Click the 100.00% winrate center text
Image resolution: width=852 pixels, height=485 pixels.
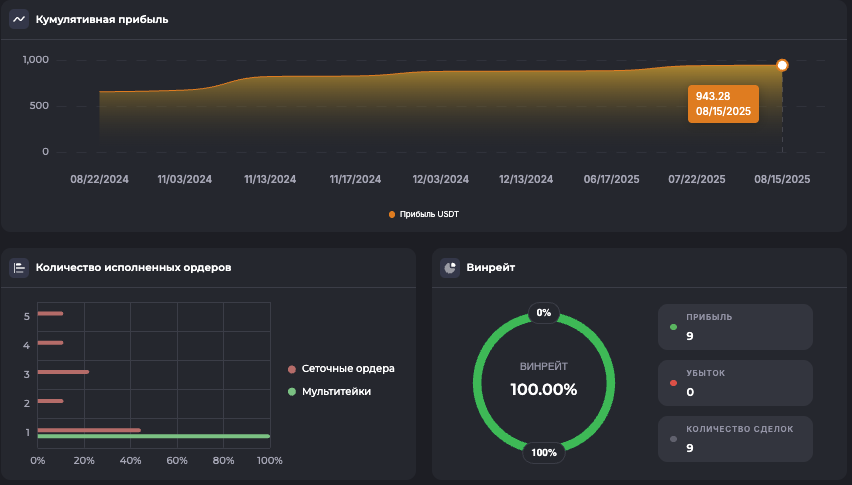click(x=544, y=389)
